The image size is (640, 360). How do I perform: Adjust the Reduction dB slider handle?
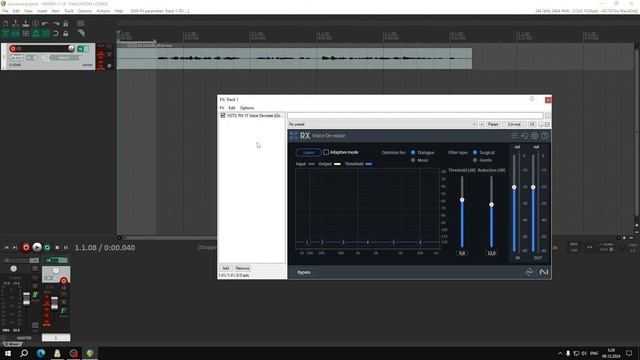491,204
